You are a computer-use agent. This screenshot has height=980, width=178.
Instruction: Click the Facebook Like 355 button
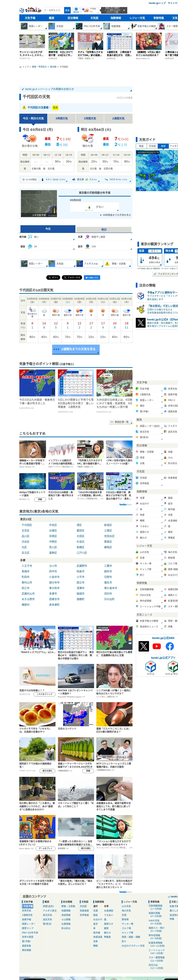coord(92,277)
